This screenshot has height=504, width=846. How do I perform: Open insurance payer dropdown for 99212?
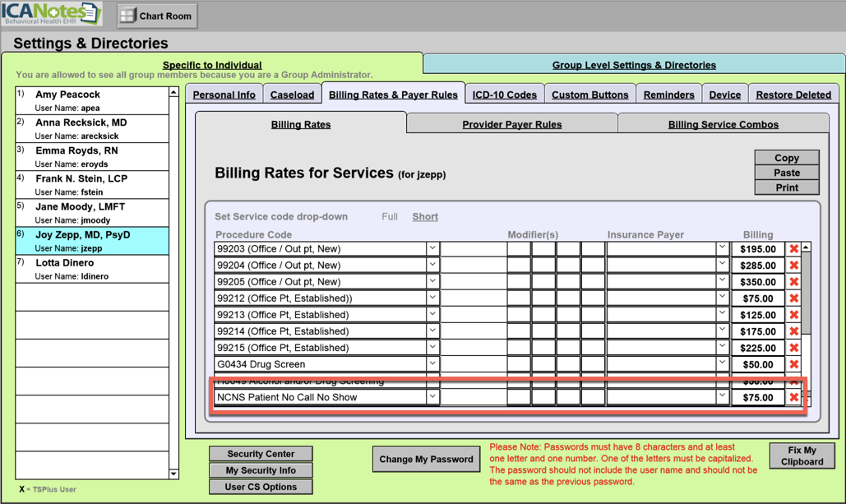[x=722, y=298]
